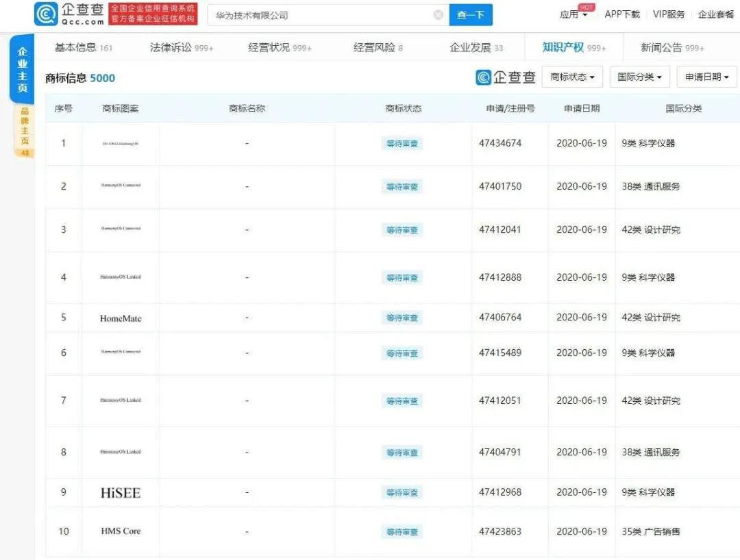Click the HMS Core trademark image
The image size is (740, 560).
click(x=121, y=531)
